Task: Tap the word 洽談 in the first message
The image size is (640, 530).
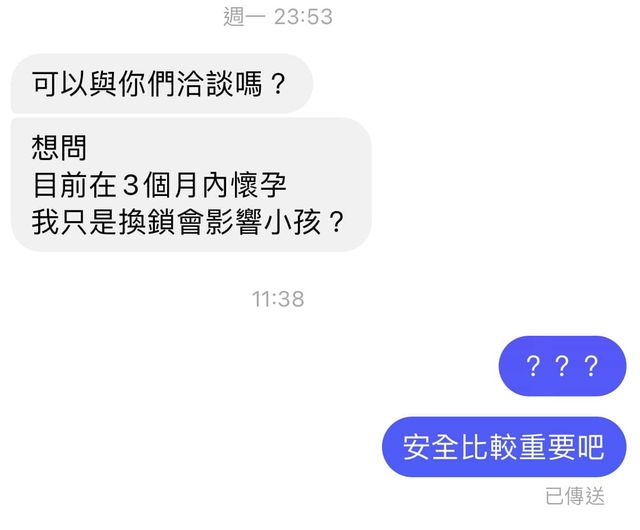Action: [x=205, y=84]
